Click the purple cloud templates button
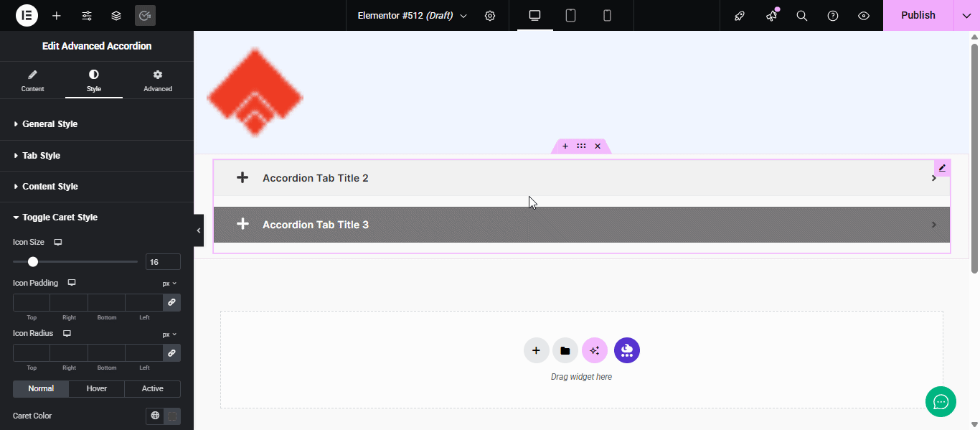Viewport: 980px width, 430px height. (x=627, y=350)
